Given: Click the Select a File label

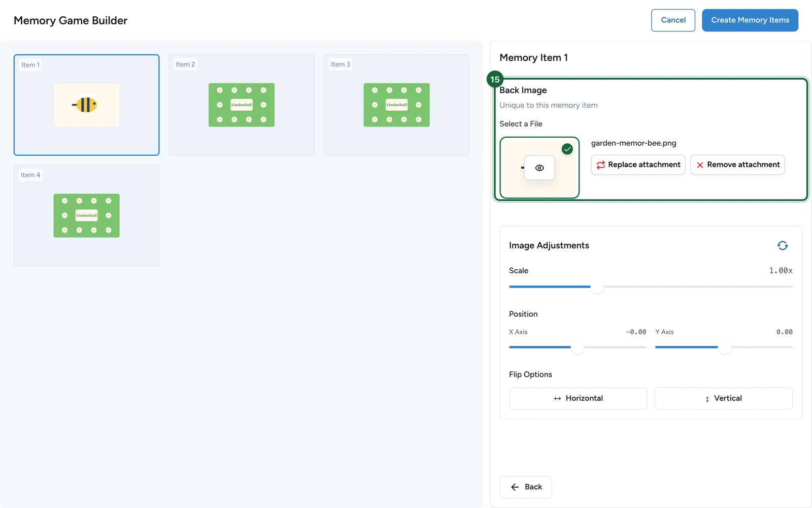Looking at the screenshot, I should coord(521,124).
